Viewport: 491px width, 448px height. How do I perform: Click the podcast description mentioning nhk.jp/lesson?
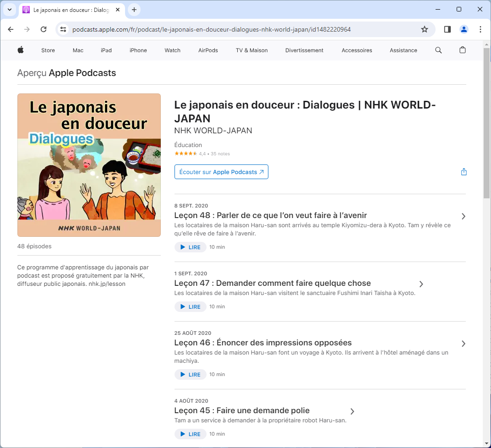coord(83,275)
